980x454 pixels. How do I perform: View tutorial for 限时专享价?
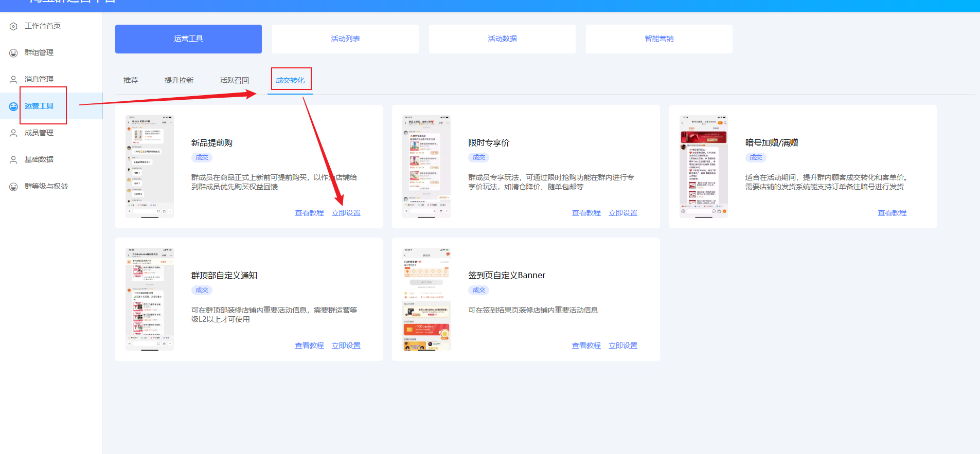tap(586, 213)
